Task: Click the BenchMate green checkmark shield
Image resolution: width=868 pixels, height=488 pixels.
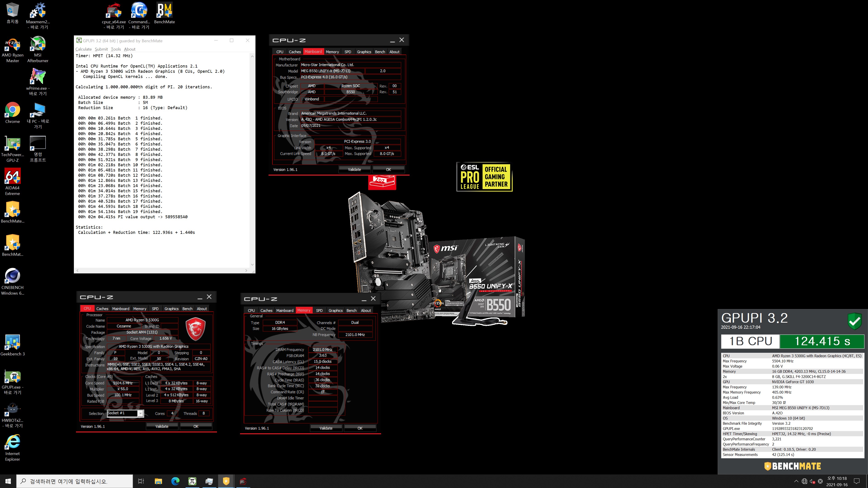Action: pyautogui.click(x=855, y=321)
